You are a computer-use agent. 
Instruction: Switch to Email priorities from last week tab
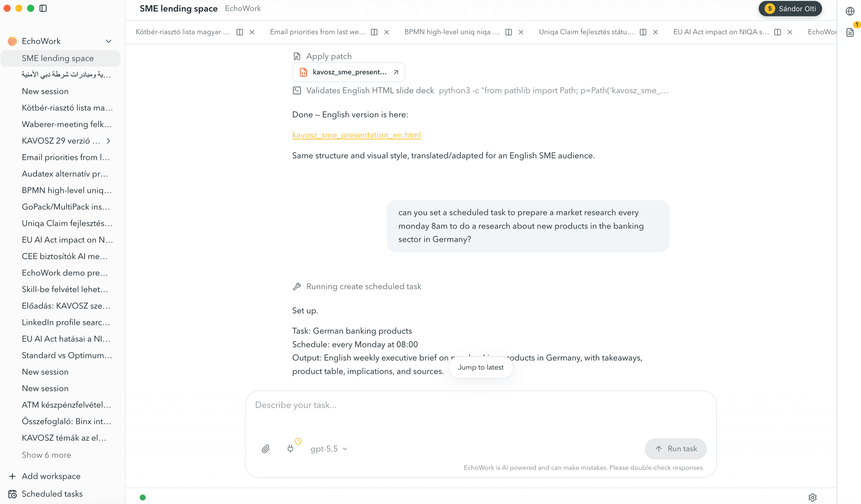click(317, 32)
